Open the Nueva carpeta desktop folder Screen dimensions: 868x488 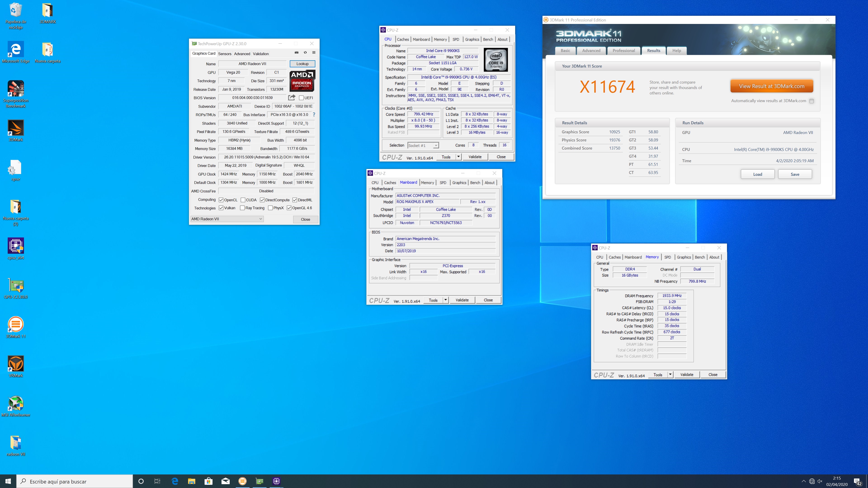pyautogui.click(x=47, y=53)
